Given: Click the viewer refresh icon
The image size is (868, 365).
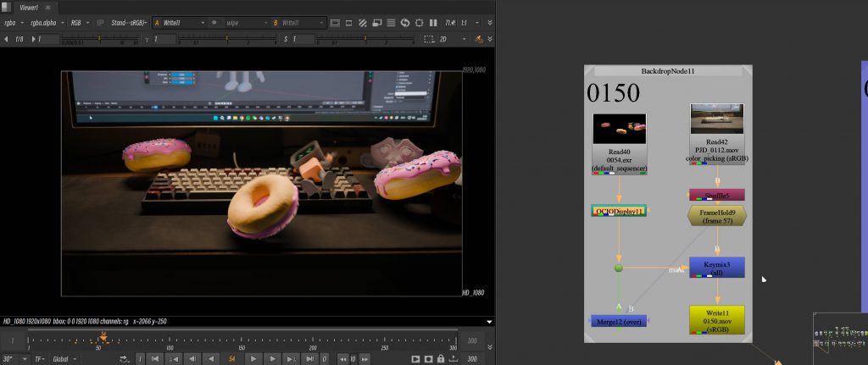Looking at the screenshot, I should (405, 22).
